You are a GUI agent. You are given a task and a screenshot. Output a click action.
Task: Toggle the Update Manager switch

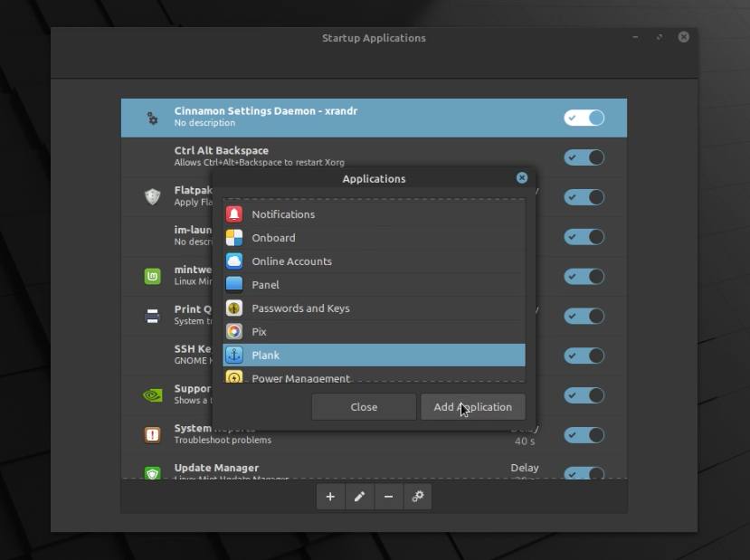(x=584, y=472)
